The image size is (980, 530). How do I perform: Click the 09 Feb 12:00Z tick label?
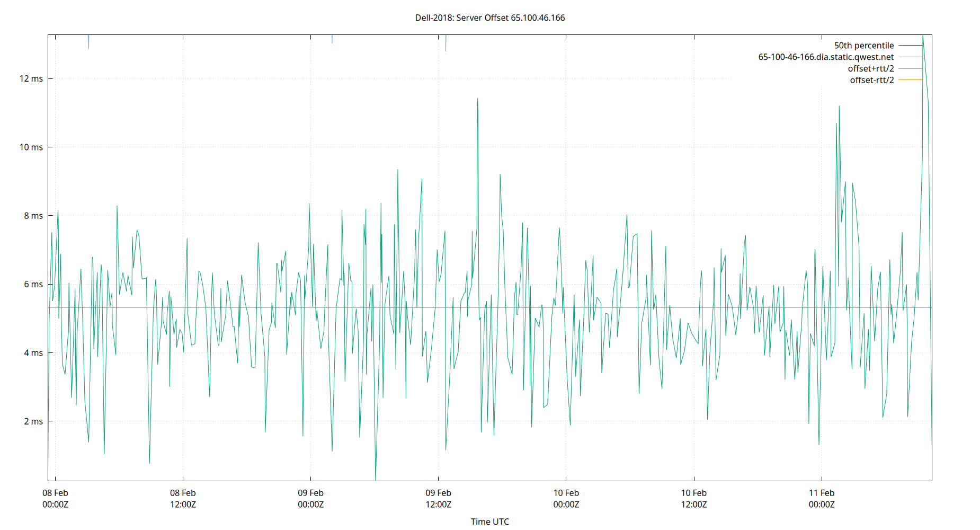439,499
